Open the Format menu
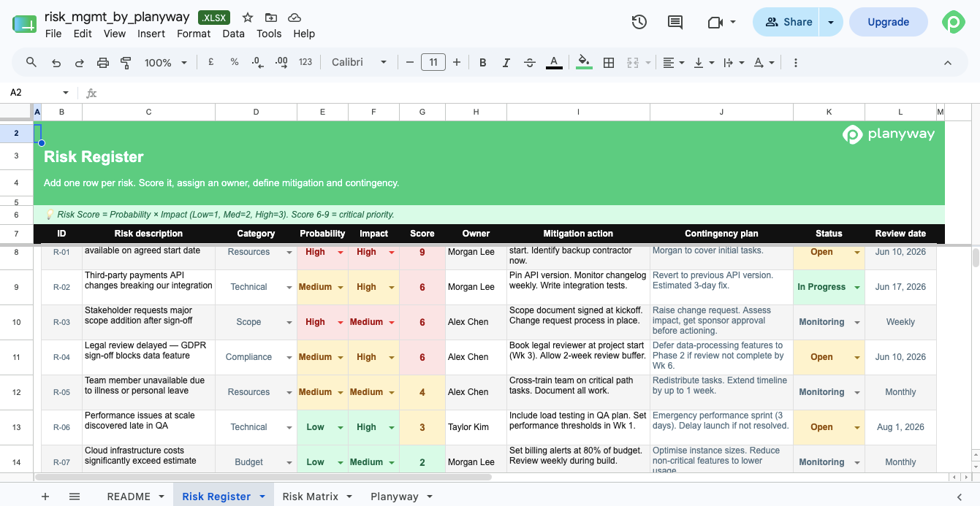The width and height of the screenshot is (980, 506). [x=194, y=34]
